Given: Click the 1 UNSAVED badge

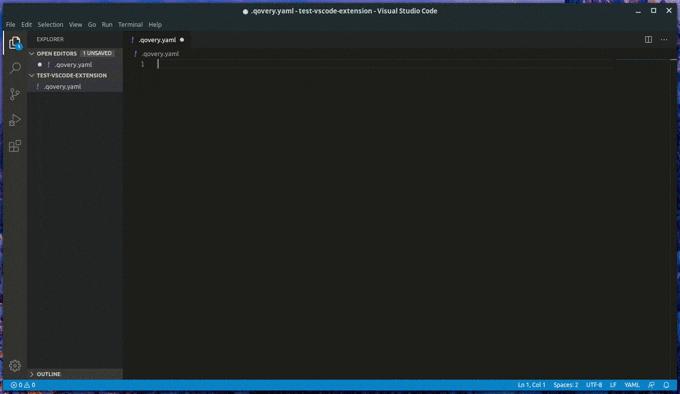Looking at the screenshot, I should 97,53.
